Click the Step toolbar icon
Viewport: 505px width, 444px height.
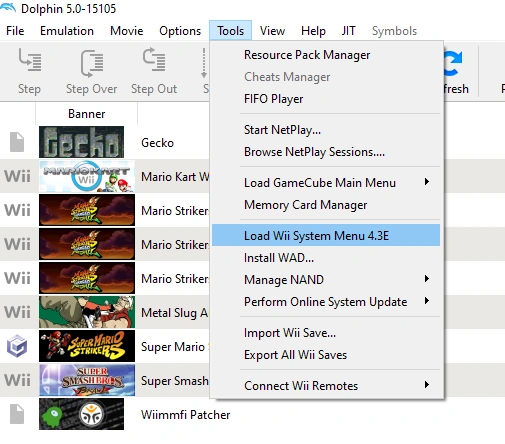30,60
